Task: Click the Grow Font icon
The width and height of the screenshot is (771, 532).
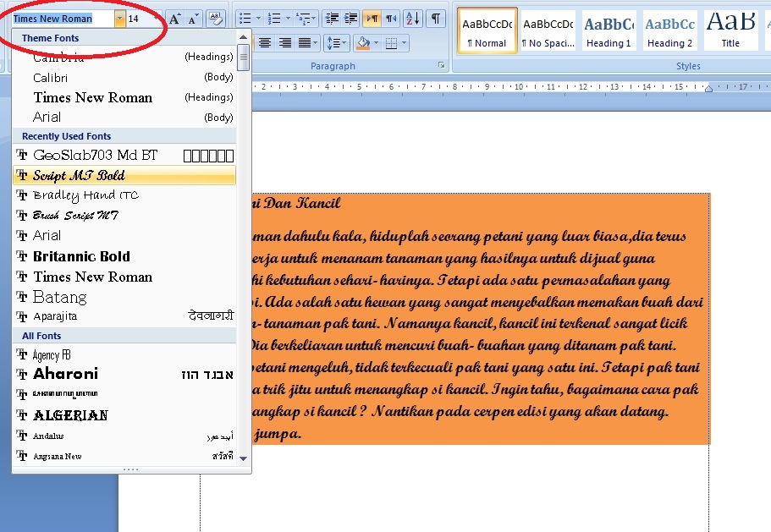Action: pyautogui.click(x=174, y=18)
